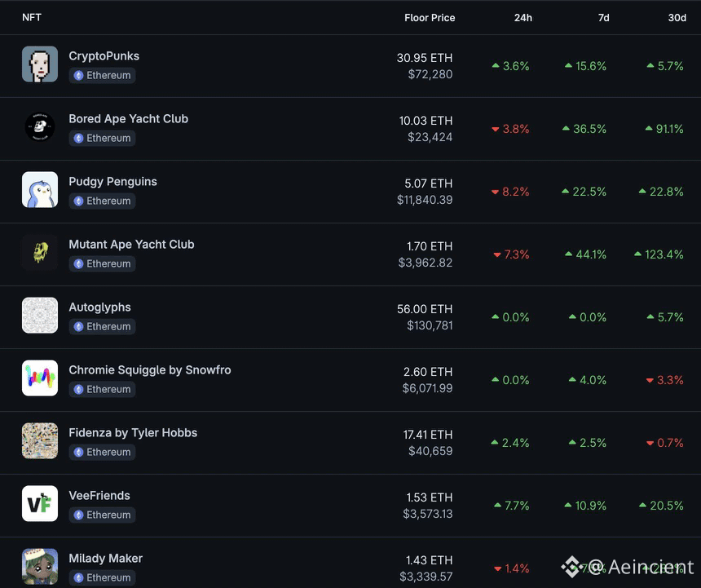701x588 pixels.
Task: Sort by the Floor Price column
Action: (430, 18)
